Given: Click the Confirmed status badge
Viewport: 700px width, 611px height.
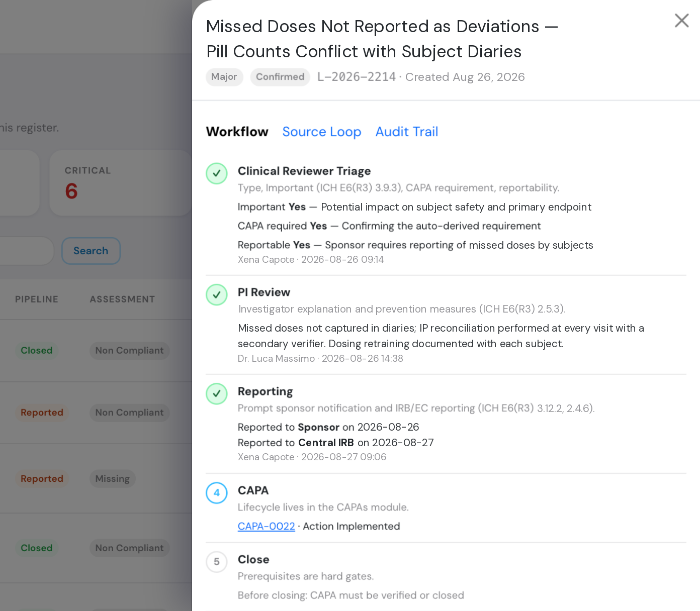Looking at the screenshot, I should [280, 77].
